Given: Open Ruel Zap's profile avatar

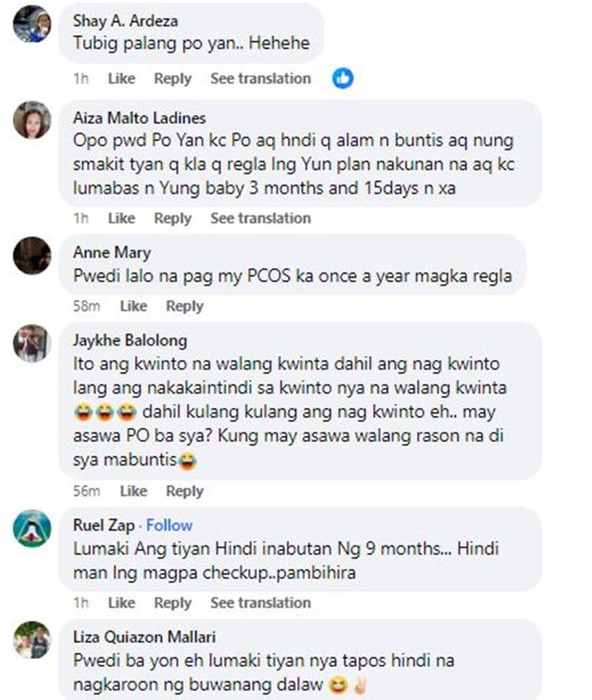Looking at the screenshot, I should tap(32, 528).
